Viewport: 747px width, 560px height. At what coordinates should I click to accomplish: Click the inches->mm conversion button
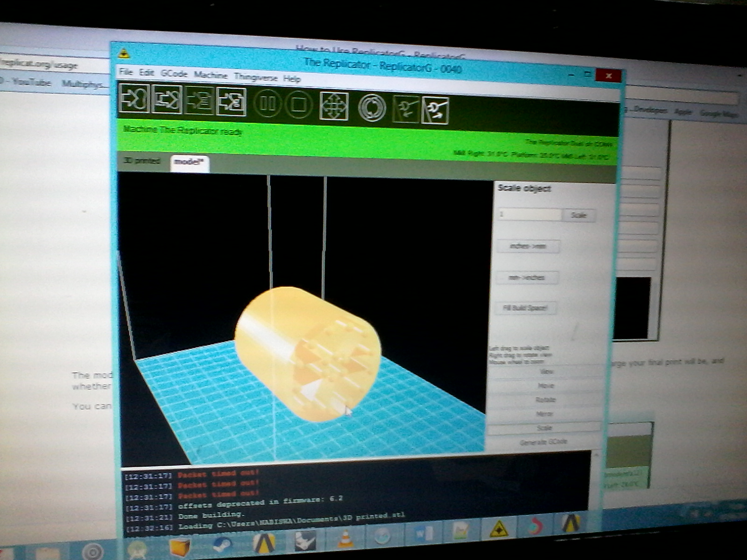click(x=528, y=246)
